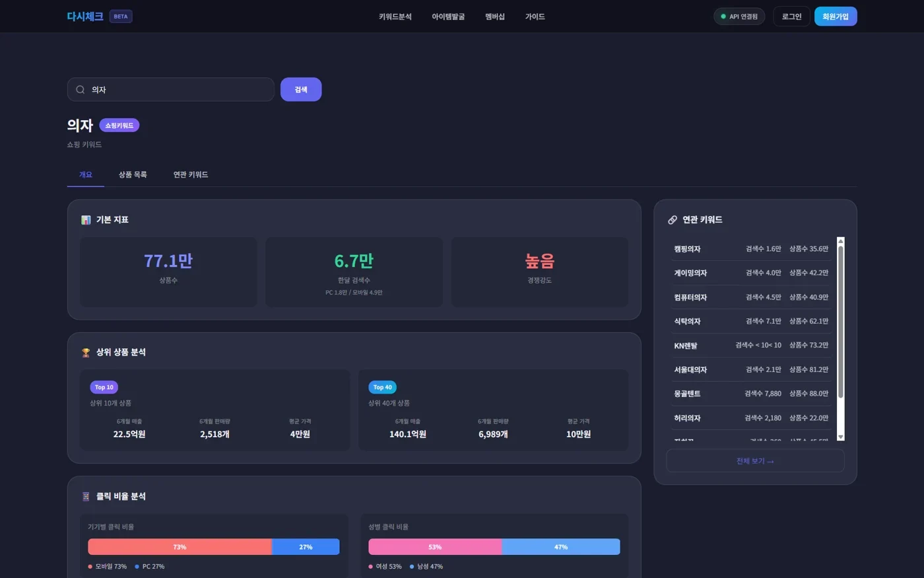
Task: Open the 가이드 menu item
Action: click(x=535, y=17)
